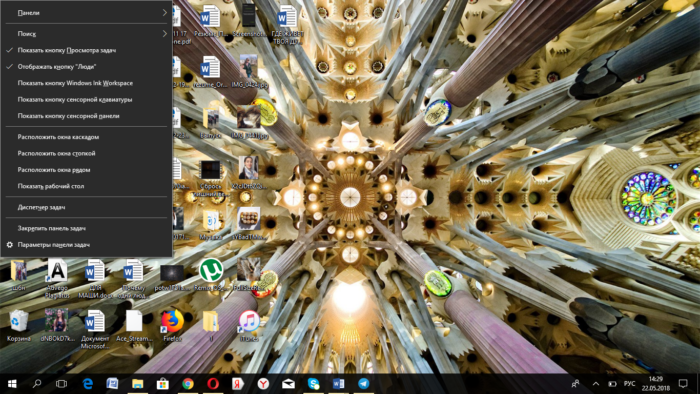Choose Показать рабочий стол
This screenshot has height=394, width=700.
87,187
